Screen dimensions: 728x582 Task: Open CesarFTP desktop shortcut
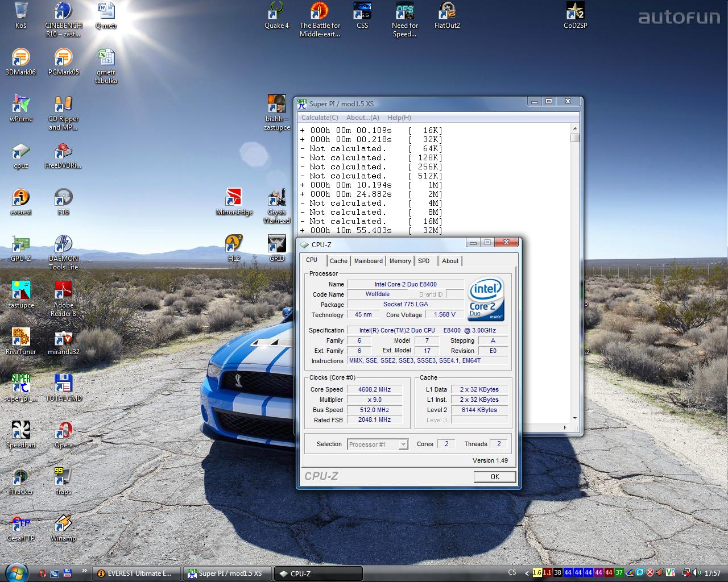[21, 527]
